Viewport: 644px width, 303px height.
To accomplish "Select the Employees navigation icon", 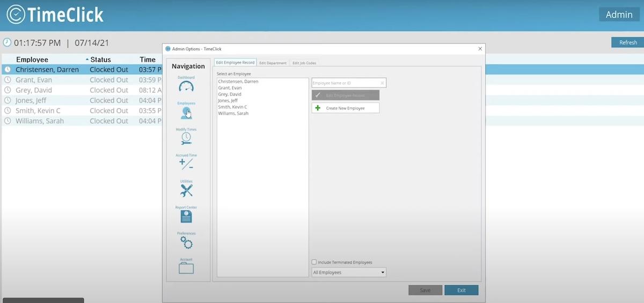I will tap(186, 112).
